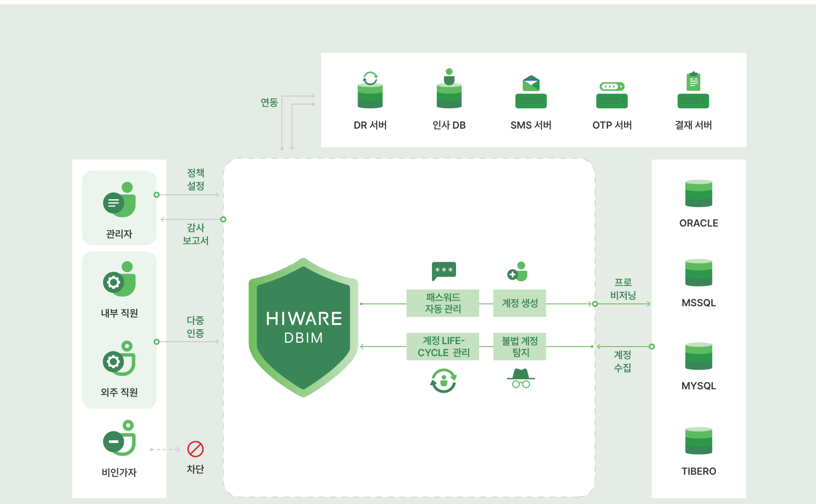Select the 비인가자 blocked user icon
This screenshot has height=504, width=816.
pos(120,438)
